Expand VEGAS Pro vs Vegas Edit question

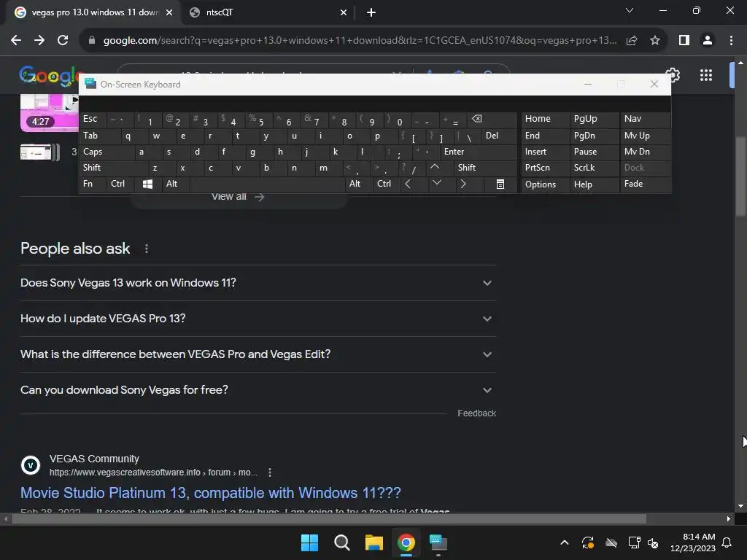258,354
